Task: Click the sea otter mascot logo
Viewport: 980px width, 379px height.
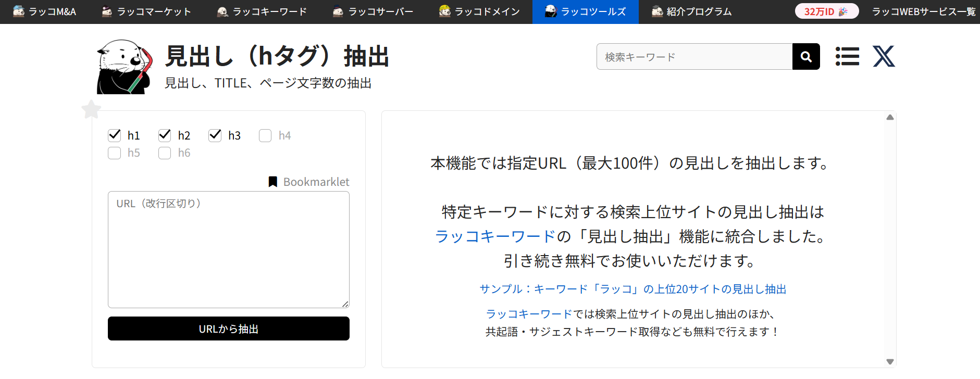Action: point(125,67)
